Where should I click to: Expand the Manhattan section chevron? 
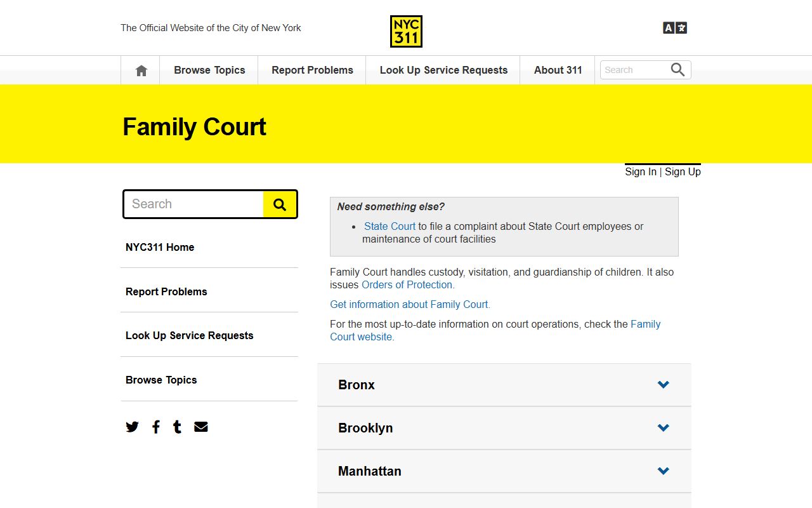pyautogui.click(x=664, y=471)
